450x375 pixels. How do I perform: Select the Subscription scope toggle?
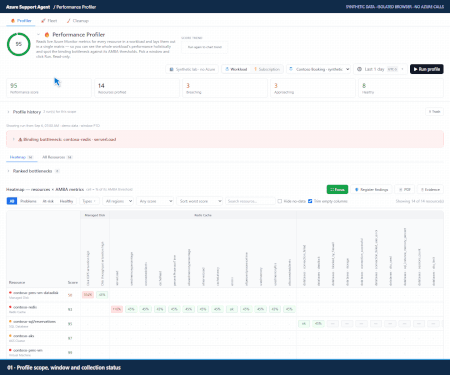[267, 69]
